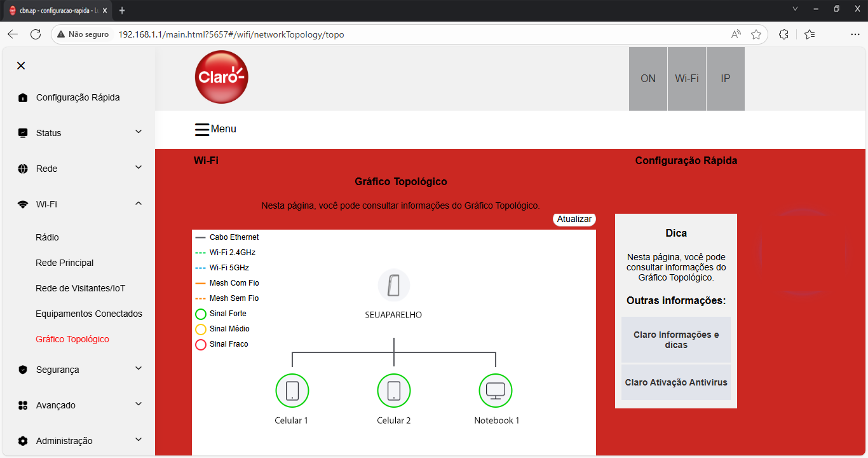
Task: Select the Notebook 1 device icon
Action: 495,391
